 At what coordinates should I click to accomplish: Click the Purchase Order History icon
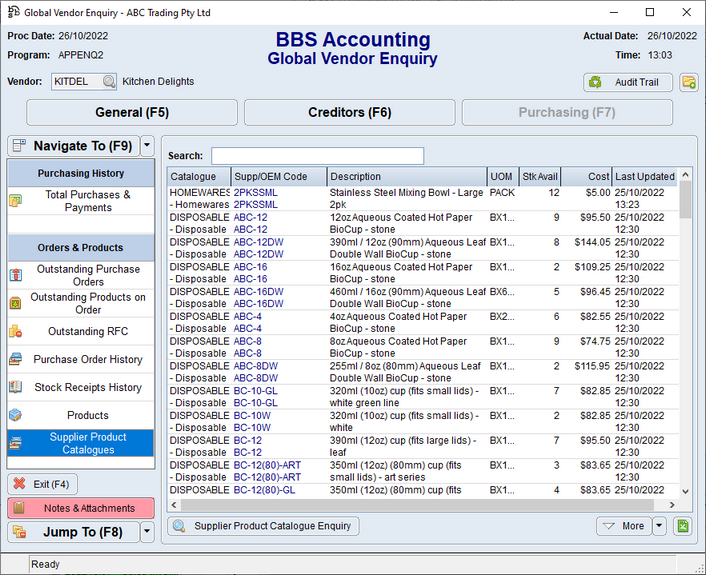15,359
